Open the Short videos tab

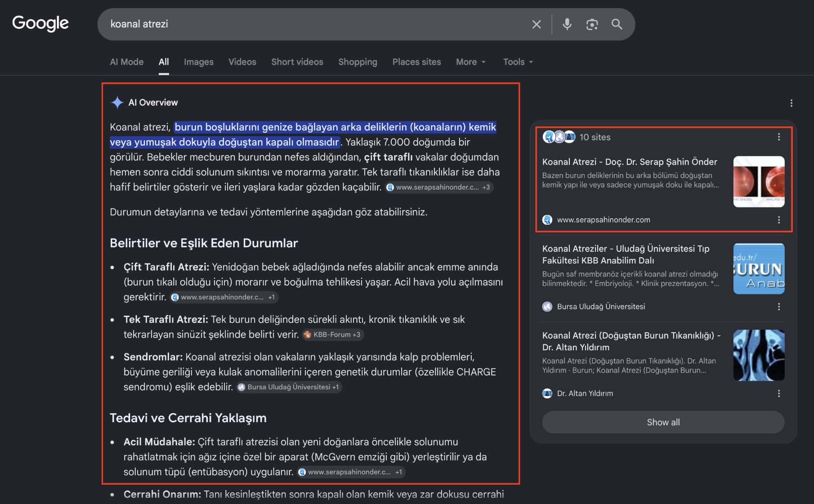(297, 62)
